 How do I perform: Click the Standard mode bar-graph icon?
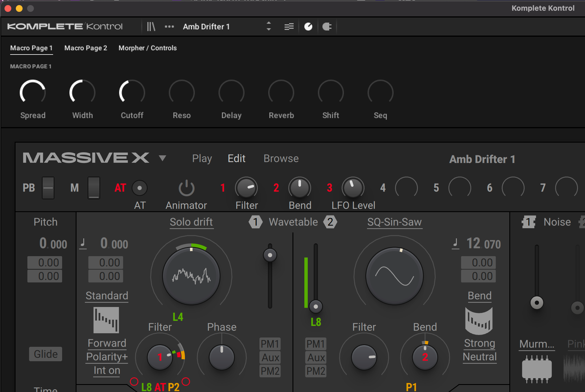click(x=106, y=320)
